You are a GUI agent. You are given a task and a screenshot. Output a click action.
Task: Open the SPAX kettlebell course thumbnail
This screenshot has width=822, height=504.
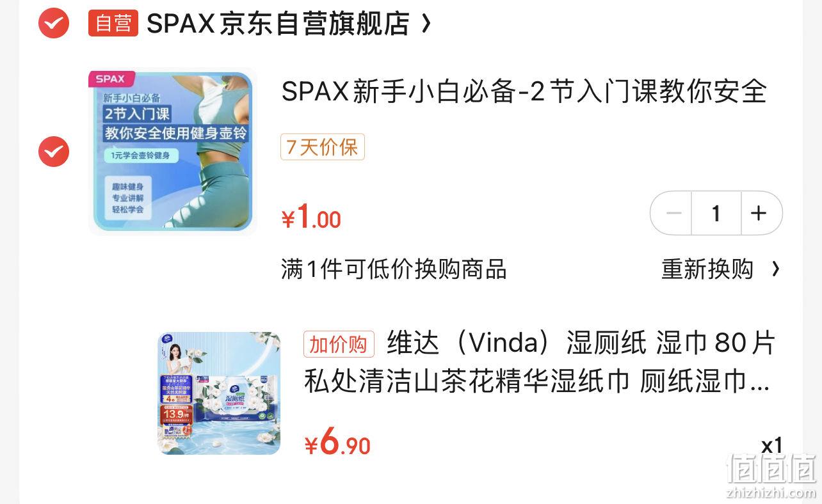tap(172, 152)
